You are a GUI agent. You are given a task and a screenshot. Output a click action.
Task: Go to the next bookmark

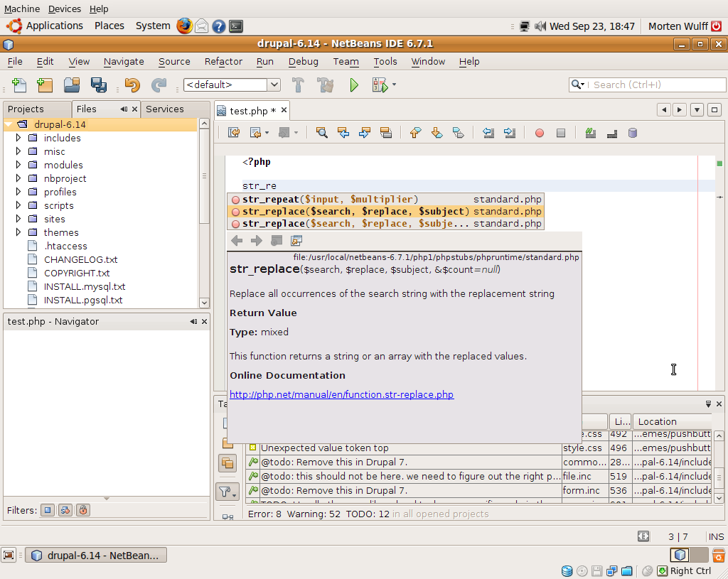click(x=437, y=133)
